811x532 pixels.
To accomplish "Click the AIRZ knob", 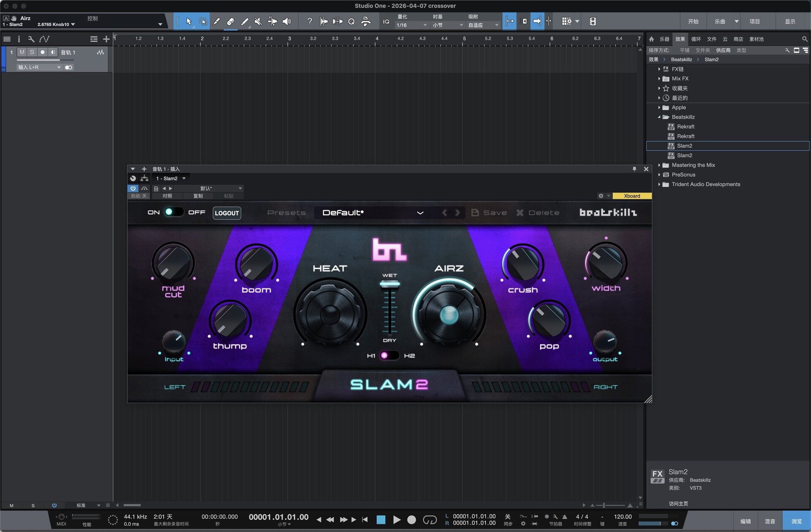I will coord(449,314).
